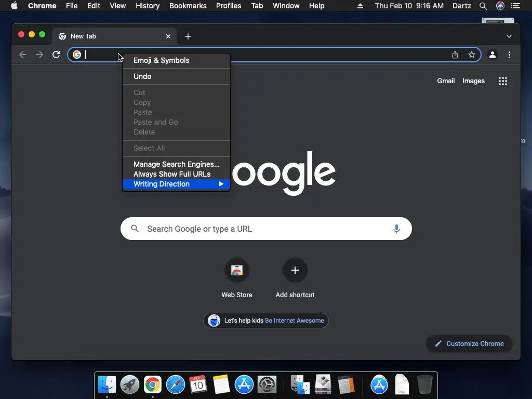Open Spotlight search in the menu bar
532x399 pixels.
tap(483, 6)
